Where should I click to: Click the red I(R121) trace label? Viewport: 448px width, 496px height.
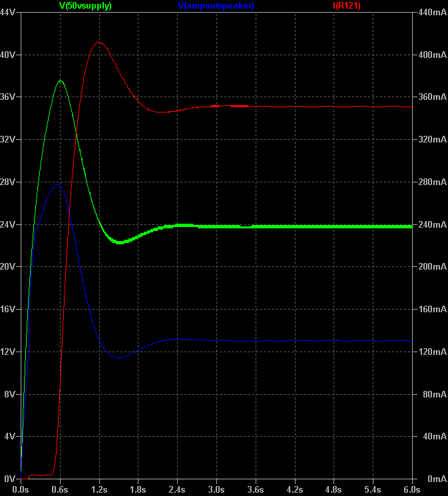click(x=346, y=5)
